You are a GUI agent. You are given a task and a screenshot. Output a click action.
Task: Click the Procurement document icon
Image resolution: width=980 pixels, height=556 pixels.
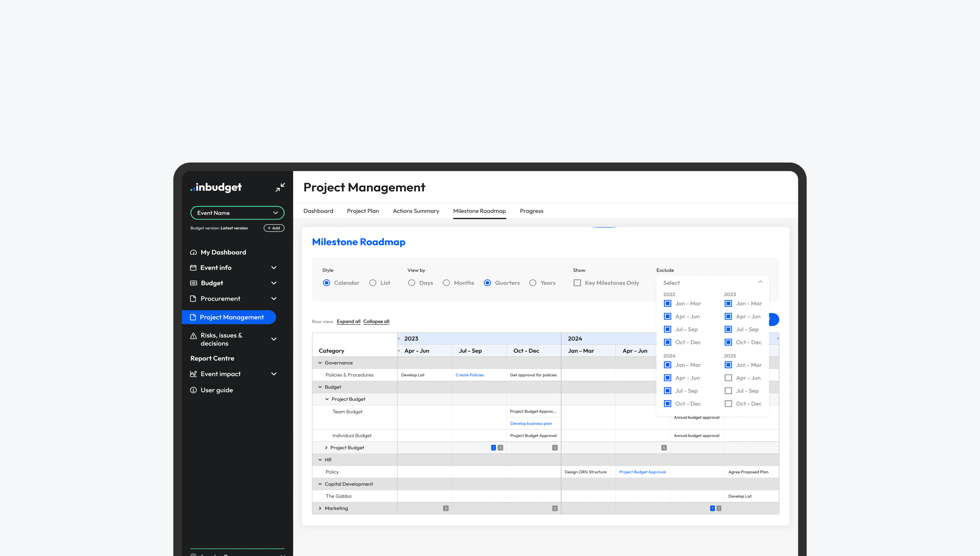tap(193, 299)
